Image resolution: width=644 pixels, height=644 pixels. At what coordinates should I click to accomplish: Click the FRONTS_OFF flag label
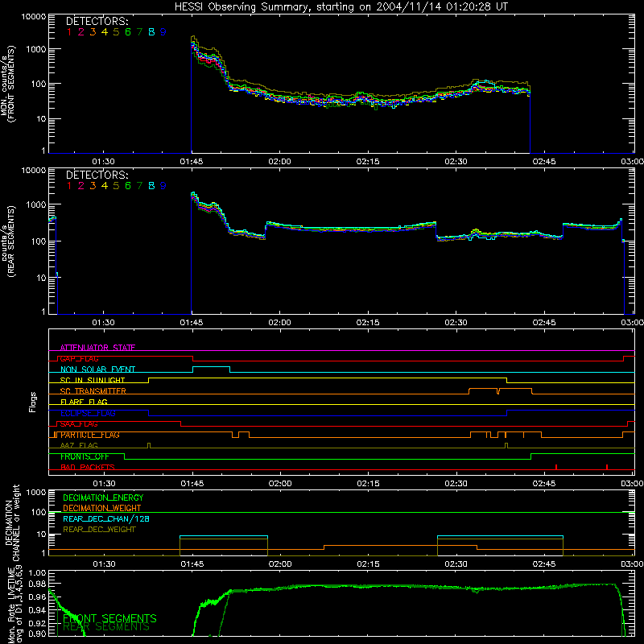[x=85, y=456]
